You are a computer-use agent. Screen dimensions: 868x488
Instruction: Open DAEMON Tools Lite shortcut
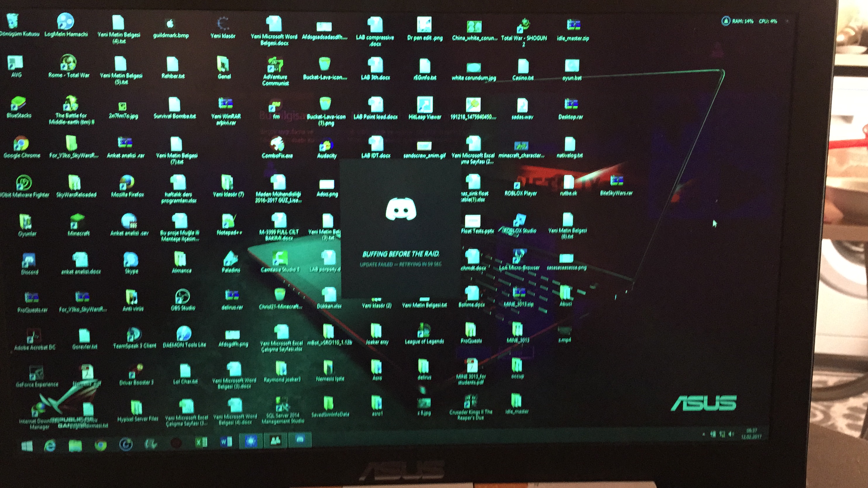pos(184,337)
